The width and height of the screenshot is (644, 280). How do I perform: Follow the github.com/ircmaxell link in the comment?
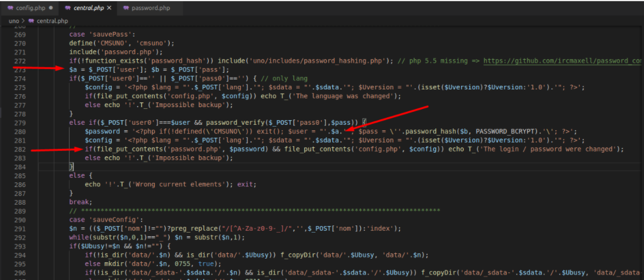click(562, 61)
